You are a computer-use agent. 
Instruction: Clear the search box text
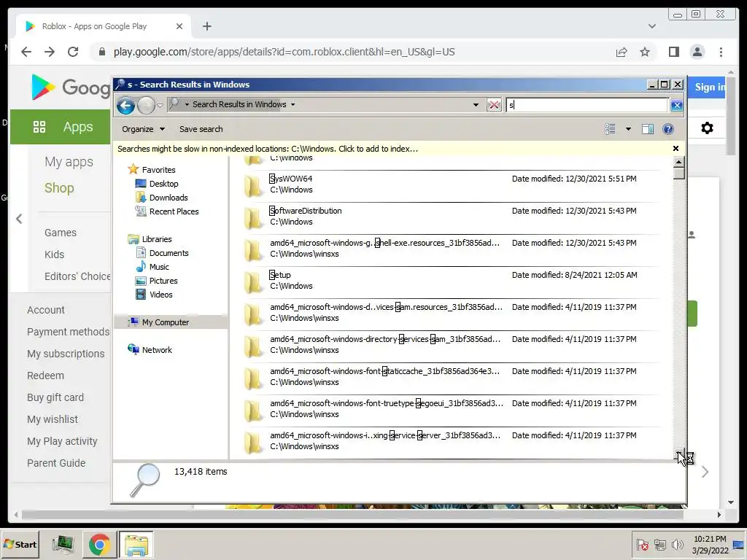(x=676, y=105)
